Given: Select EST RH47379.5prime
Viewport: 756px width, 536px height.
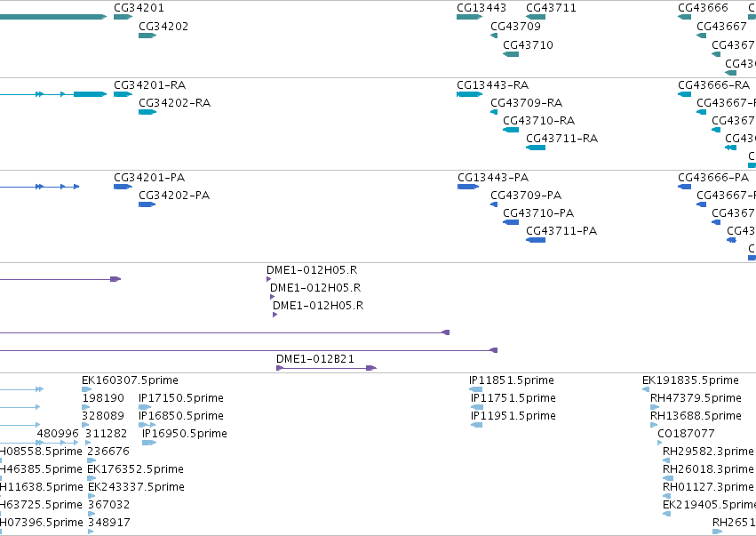Looking at the screenshot, I should coord(654,407).
